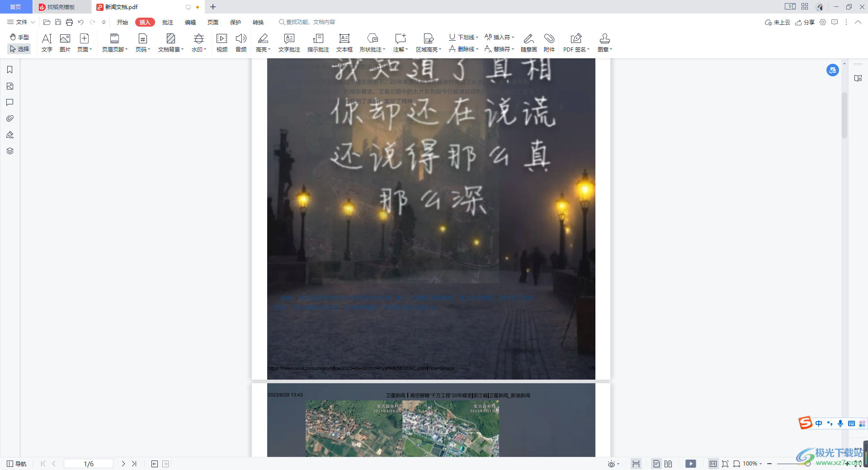Open the 水印 watermark dropdown

point(199,43)
